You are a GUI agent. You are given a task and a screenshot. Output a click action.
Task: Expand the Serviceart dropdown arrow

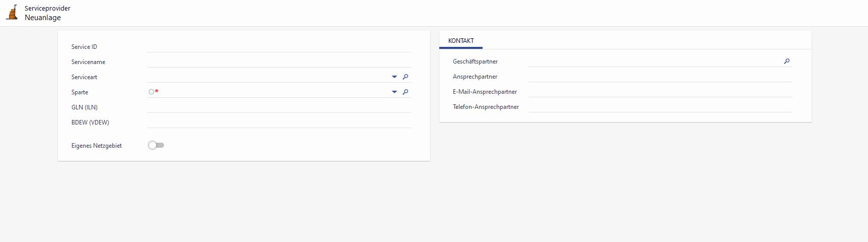394,77
